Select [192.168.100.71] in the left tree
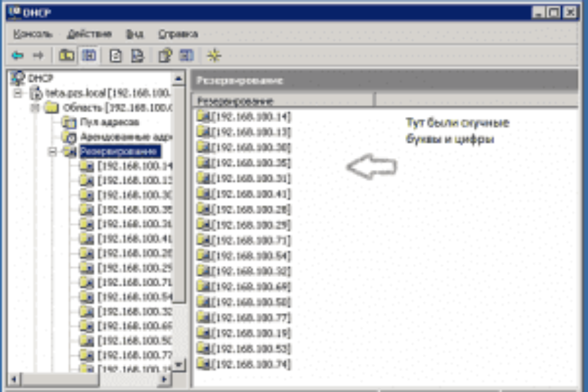588x392 pixels. coord(135,283)
